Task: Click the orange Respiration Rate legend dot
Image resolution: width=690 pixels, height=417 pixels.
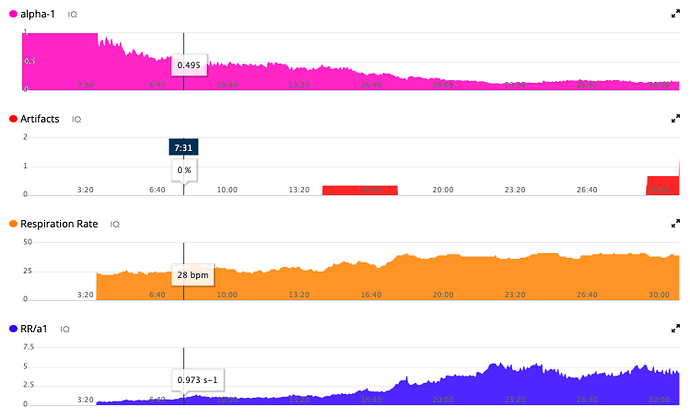Action: tap(13, 224)
